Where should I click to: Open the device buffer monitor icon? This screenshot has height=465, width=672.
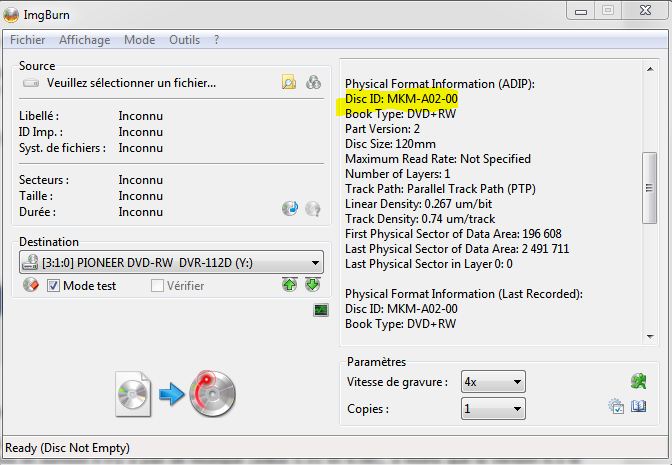[x=321, y=310]
